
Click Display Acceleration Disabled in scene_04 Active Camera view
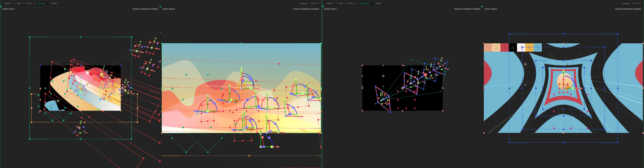click(306, 9)
